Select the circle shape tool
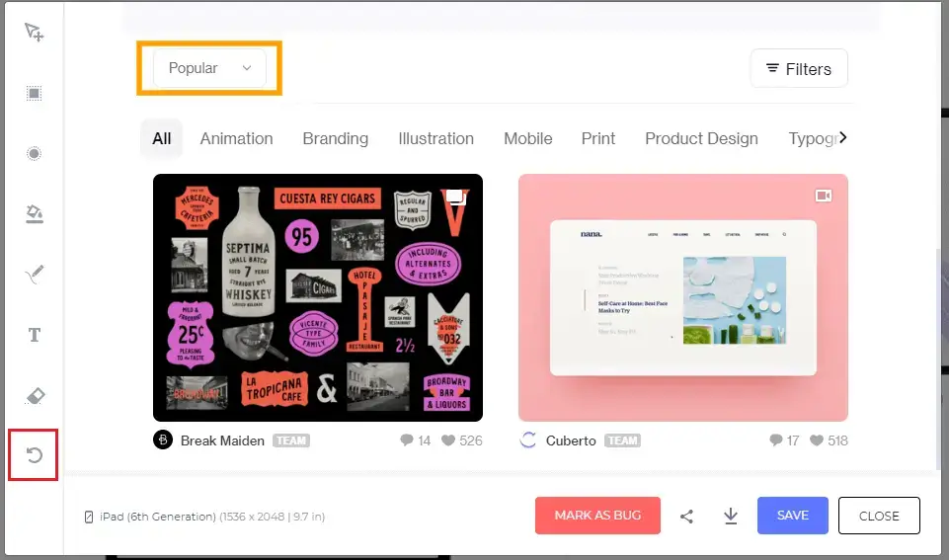Screen dimensions: 949x560 click(35, 154)
